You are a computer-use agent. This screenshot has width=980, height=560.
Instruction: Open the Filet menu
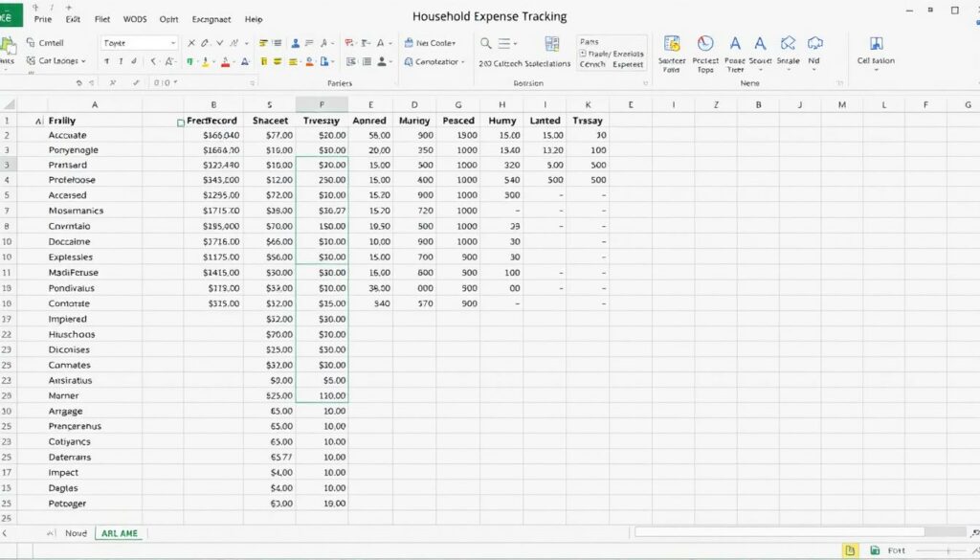[x=102, y=19]
